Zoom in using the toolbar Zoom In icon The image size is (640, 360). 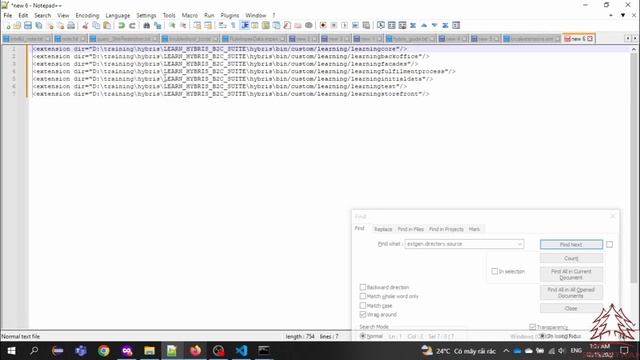(172, 26)
